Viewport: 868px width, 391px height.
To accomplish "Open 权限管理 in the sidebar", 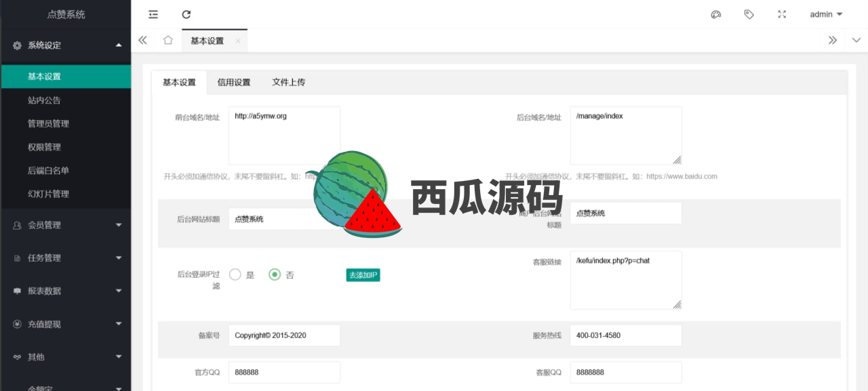I will click(65, 147).
